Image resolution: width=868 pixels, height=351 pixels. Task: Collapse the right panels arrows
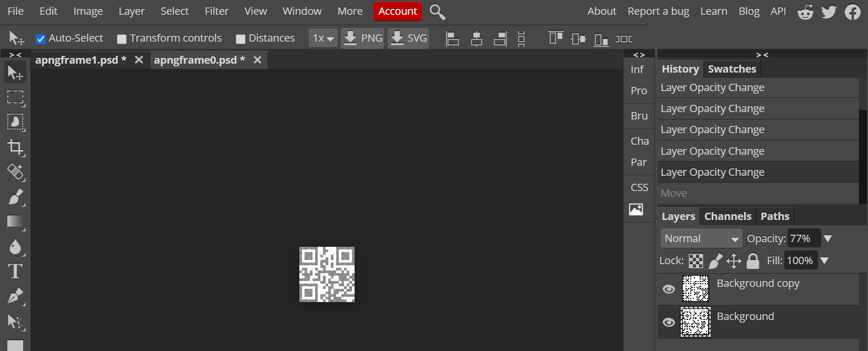[x=762, y=55]
